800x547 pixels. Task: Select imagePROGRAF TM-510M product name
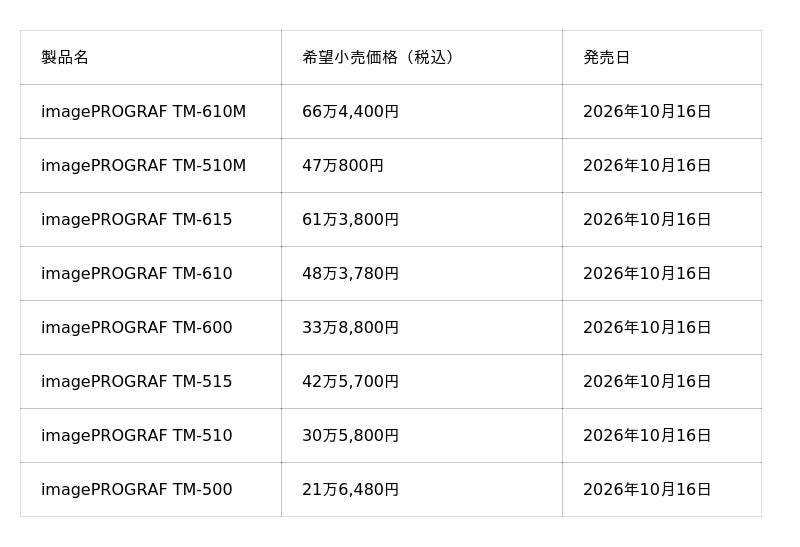(143, 165)
